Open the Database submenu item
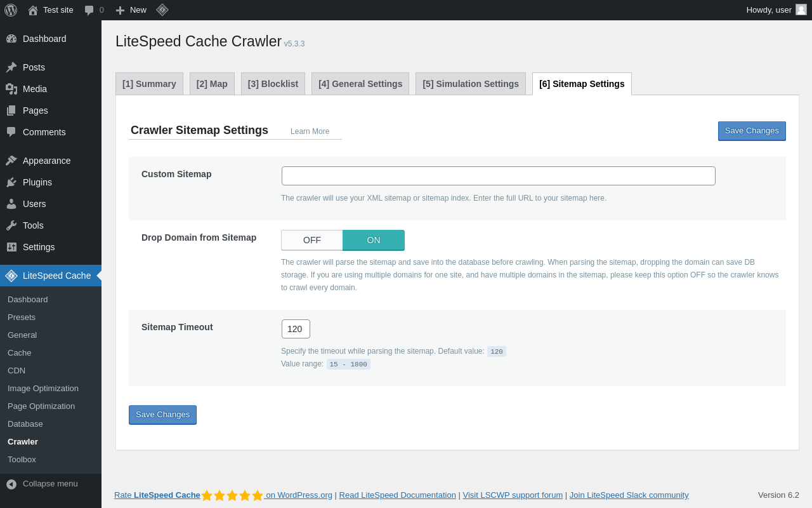The width and height of the screenshot is (812, 508). (x=51, y=424)
